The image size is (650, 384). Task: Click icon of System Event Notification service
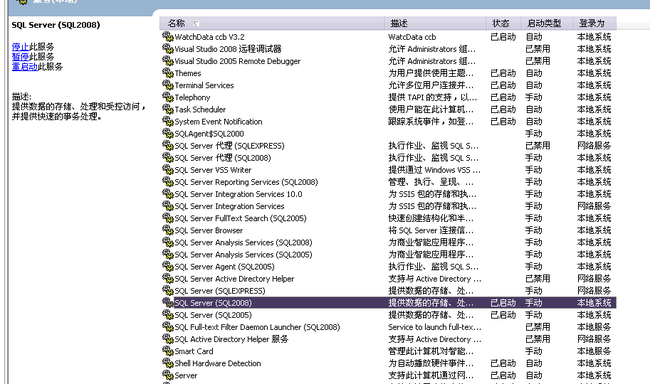tap(167, 121)
